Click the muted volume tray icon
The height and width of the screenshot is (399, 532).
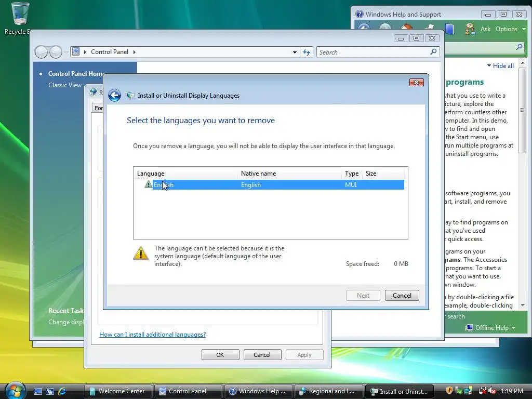click(x=491, y=391)
